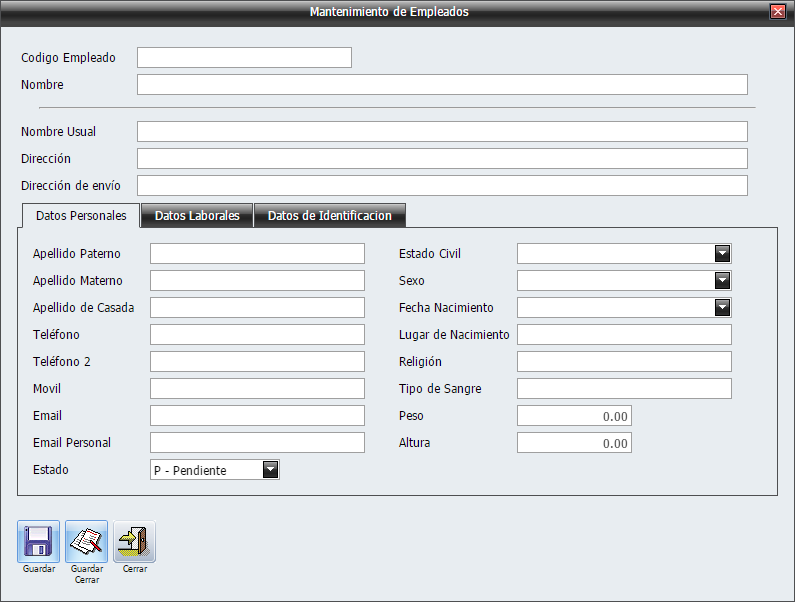
Task: Open the Fecha Nacimiento date picker
Action: 723,308
